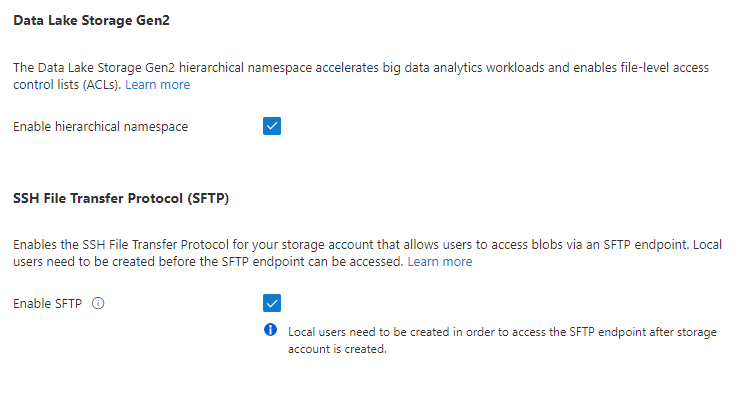The width and height of the screenshot is (747, 398).
Task: Click the info icon beside Enable SFTP
Action: pyautogui.click(x=98, y=304)
